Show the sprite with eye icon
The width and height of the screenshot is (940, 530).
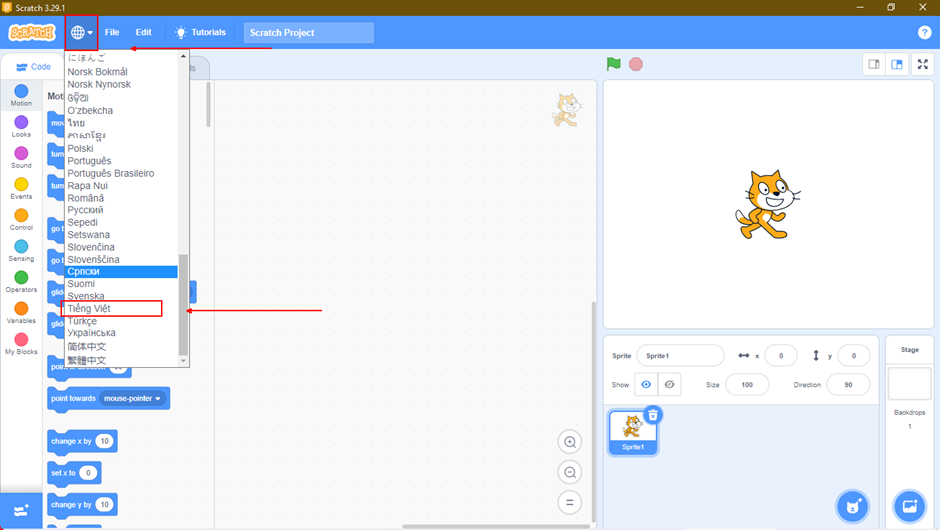coord(646,384)
